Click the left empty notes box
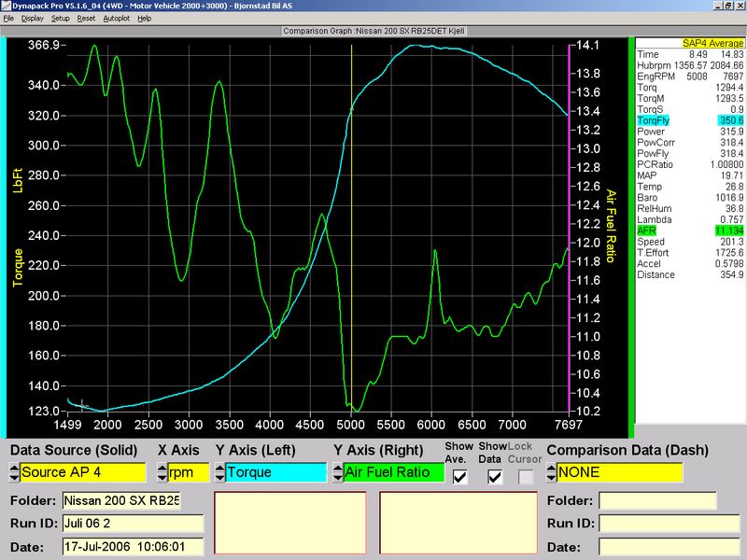Screen dimensions: 747x560 pos(290,523)
